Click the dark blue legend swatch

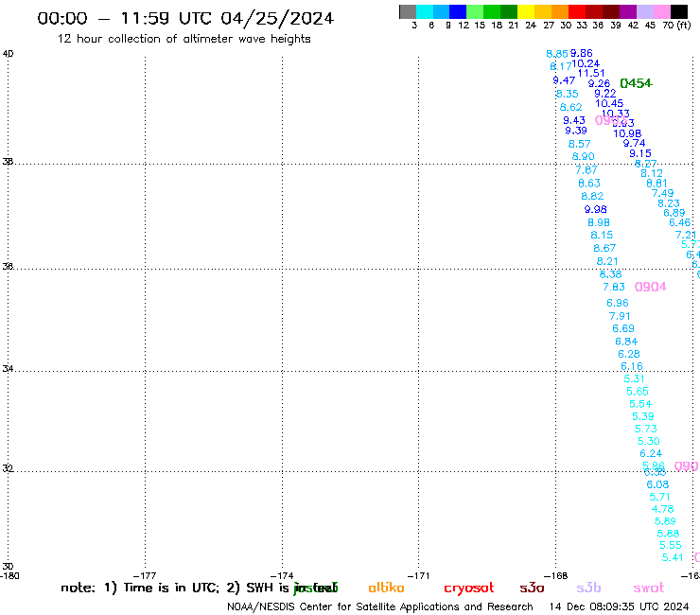tap(459, 11)
